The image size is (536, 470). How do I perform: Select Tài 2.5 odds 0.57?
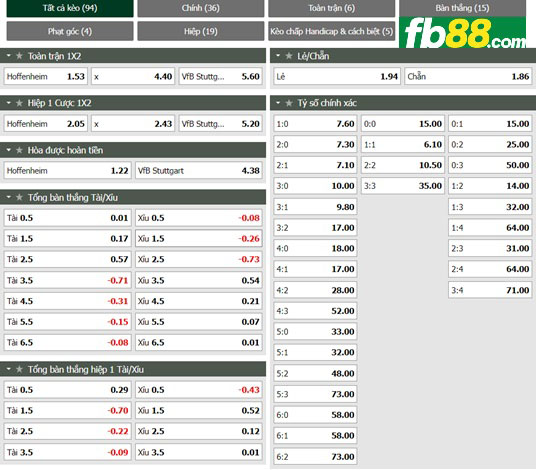coord(67,259)
